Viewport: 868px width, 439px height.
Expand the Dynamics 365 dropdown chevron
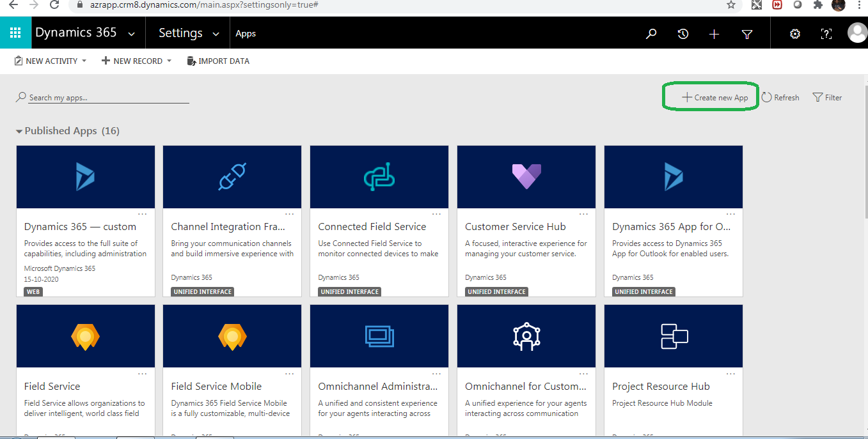[x=132, y=34]
